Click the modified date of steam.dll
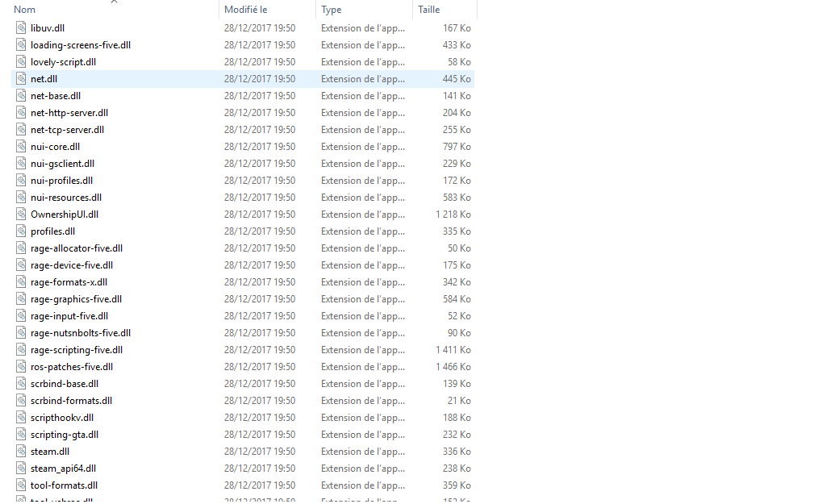 pos(260,452)
